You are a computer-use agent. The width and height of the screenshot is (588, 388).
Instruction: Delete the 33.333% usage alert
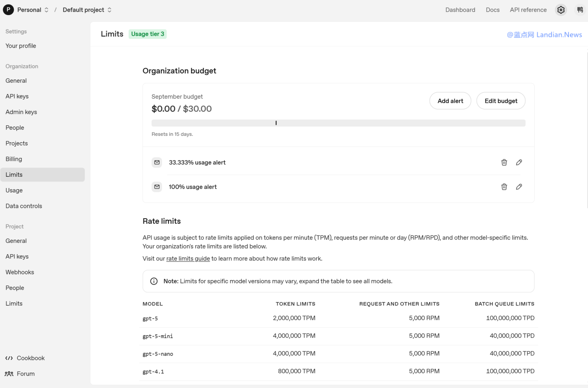pyautogui.click(x=504, y=162)
